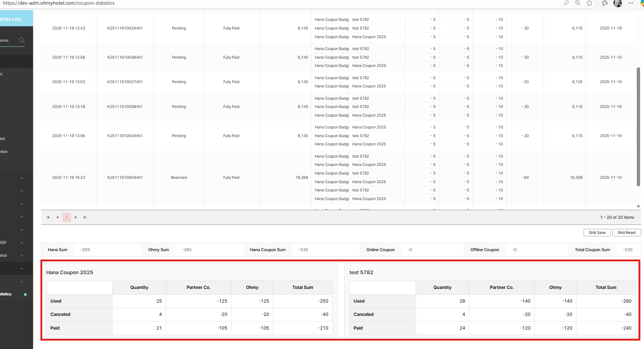Go to the next grid page

click(x=76, y=217)
